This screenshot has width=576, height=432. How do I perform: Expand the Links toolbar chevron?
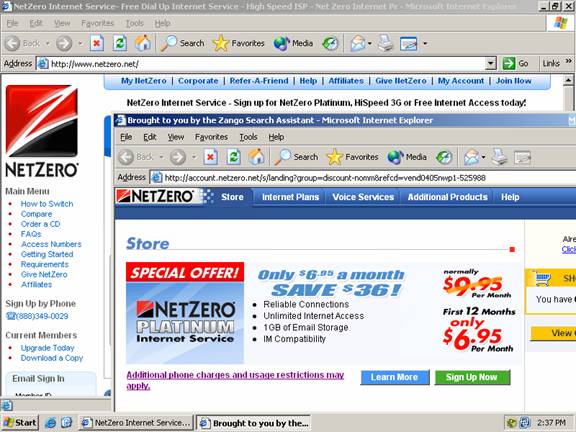[569, 61]
